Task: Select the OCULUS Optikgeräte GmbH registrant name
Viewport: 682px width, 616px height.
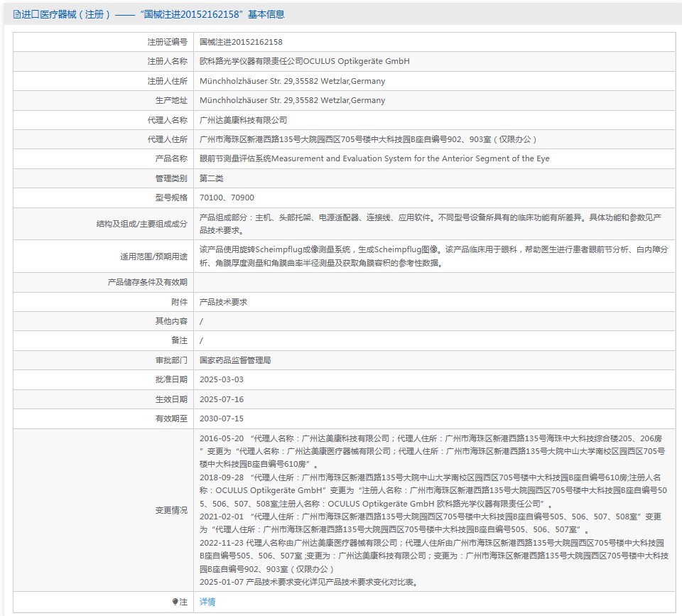Action: 304,61
